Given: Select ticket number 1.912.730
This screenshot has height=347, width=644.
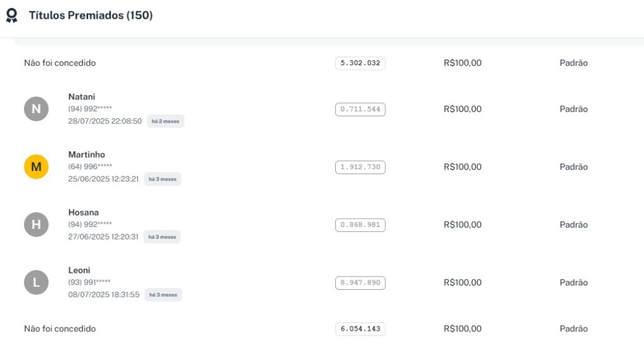Looking at the screenshot, I should [360, 167].
